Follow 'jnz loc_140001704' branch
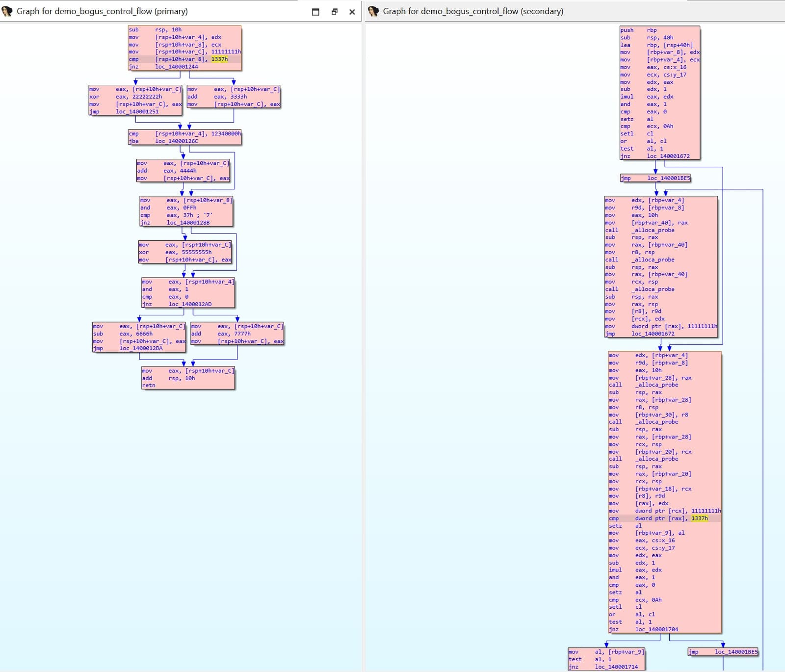The image size is (785, 672). 644,629
